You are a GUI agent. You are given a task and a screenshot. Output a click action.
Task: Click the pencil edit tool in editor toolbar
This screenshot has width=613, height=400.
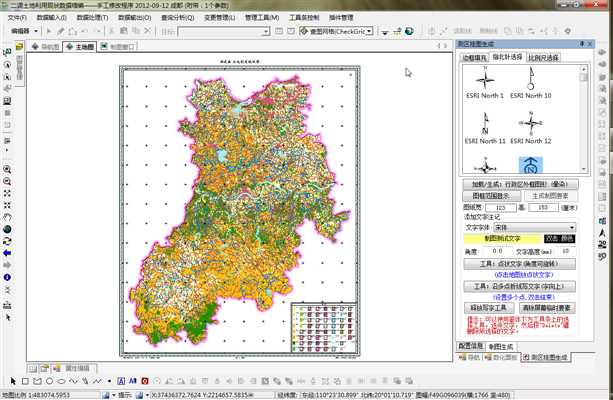coord(61,31)
